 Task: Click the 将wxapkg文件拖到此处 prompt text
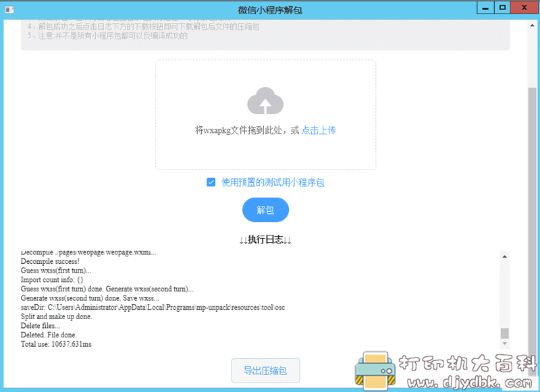tap(247, 130)
